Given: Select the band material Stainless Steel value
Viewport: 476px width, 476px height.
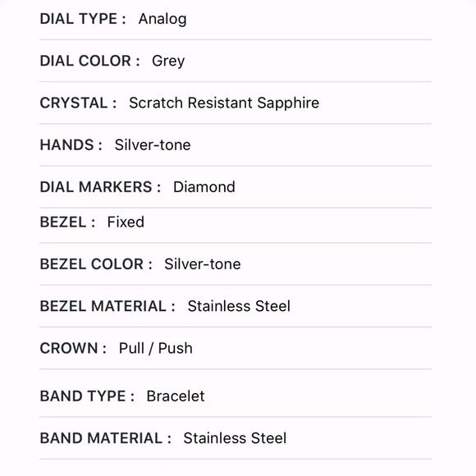Looking at the screenshot, I should (235, 438).
